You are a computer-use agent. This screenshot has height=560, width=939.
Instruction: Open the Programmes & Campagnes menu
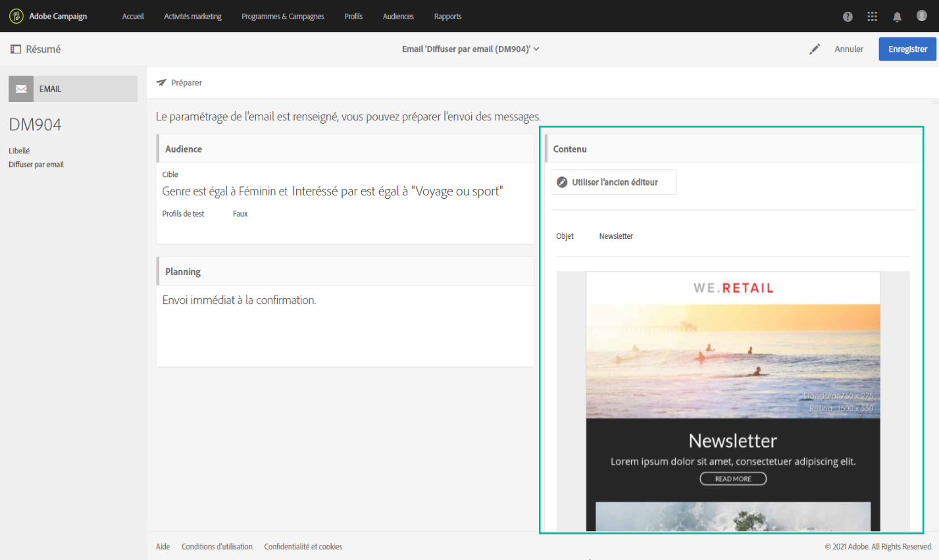point(283,16)
